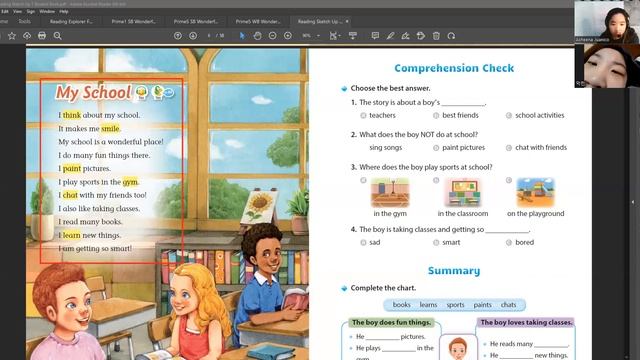
Task: Select the 'sad' radio option
Action: (x=363, y=242)
